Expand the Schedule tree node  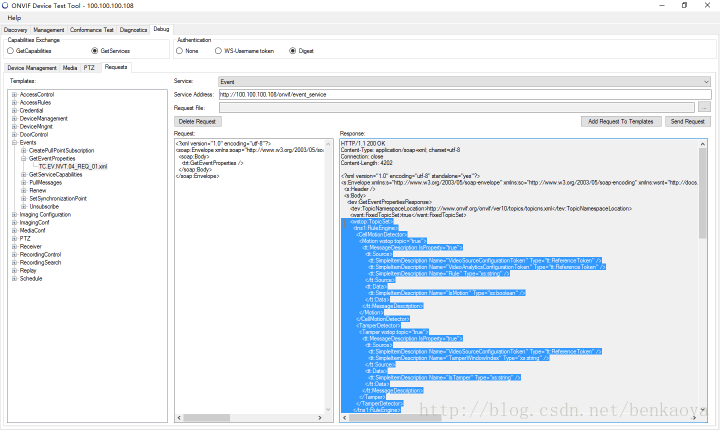[14, 279]
